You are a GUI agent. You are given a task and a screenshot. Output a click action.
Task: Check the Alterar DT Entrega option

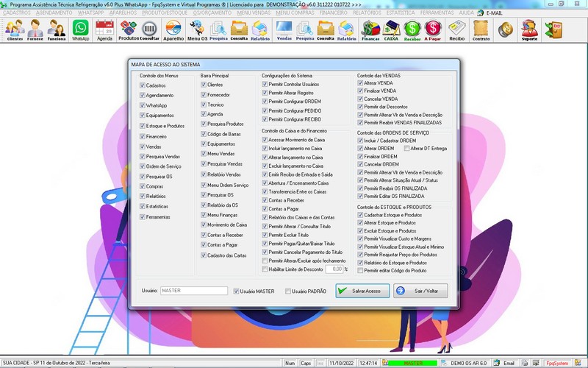406,148
